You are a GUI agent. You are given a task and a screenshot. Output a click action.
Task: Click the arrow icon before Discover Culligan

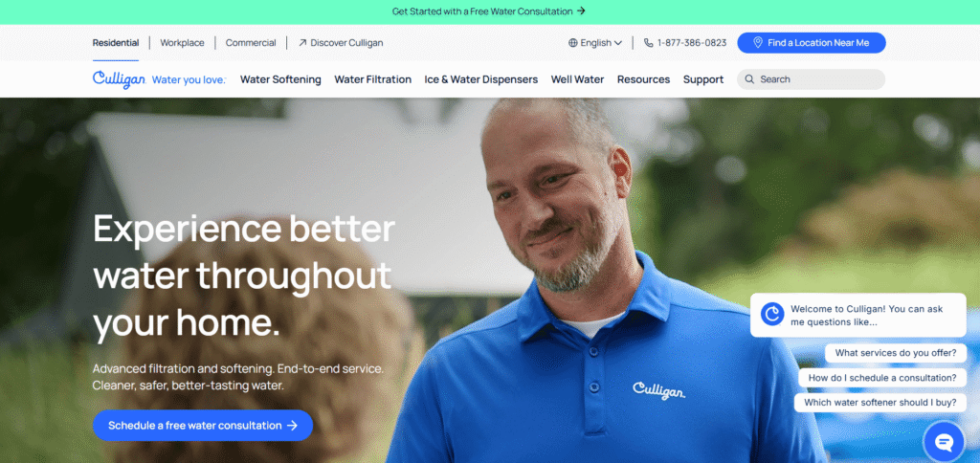[302, 43]
